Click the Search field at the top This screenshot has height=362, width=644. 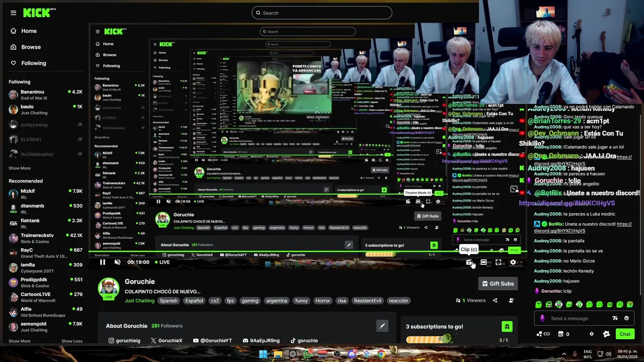[322, 13]
